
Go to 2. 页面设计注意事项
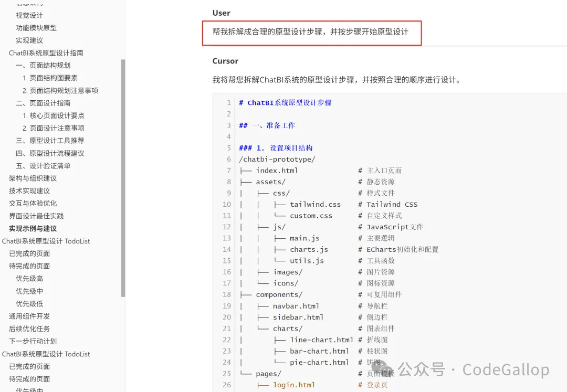pos(54,128)
